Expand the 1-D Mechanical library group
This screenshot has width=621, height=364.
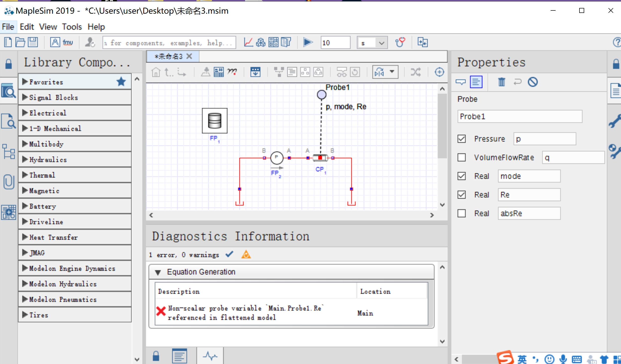[75, 128]
